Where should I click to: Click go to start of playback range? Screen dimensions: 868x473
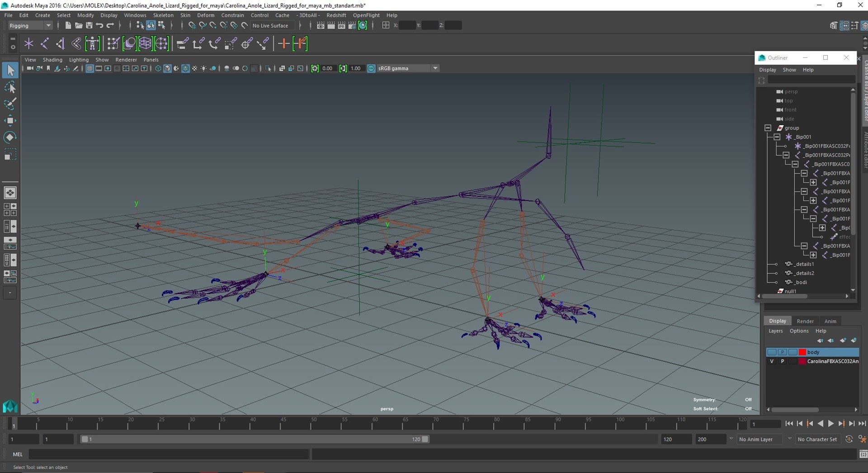[x=789, y=424]
